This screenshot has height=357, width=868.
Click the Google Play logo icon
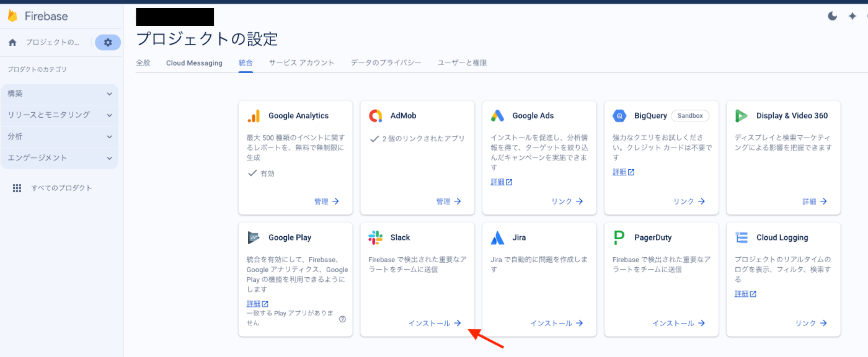(254, 237)
